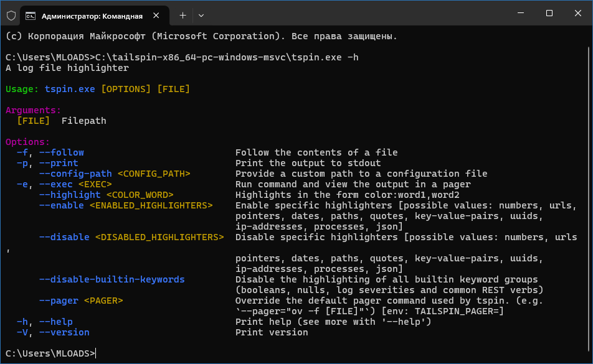Click the "--follow" option text
Screen dimensions: 593x364
(x=61, y=152)
